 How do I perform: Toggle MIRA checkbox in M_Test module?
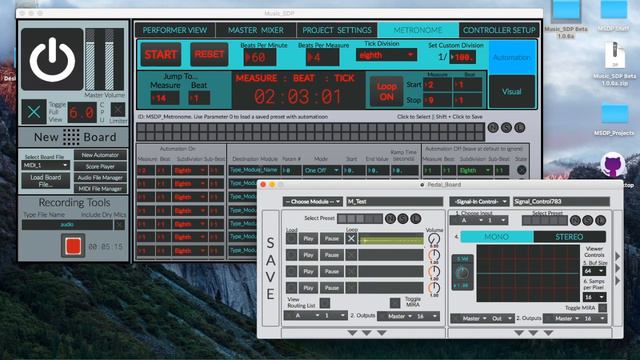(395, 303)
